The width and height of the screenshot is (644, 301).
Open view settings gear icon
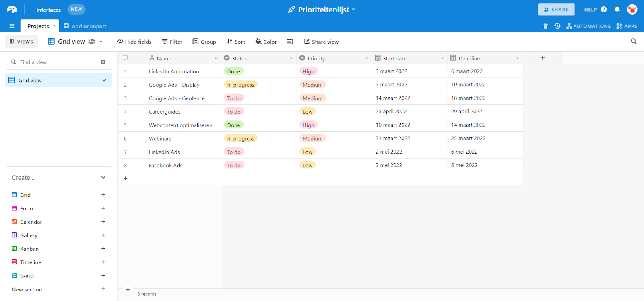[103, 62]
